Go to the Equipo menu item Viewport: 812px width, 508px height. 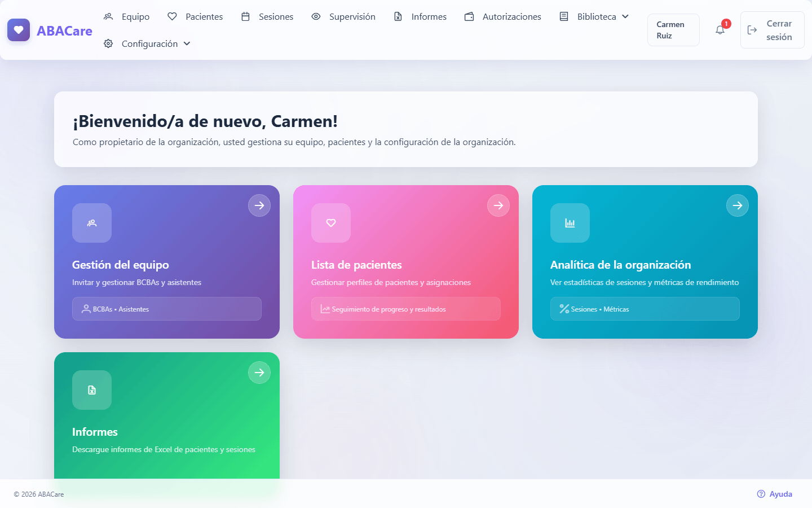pyautogui.click(x=127, y=16)
